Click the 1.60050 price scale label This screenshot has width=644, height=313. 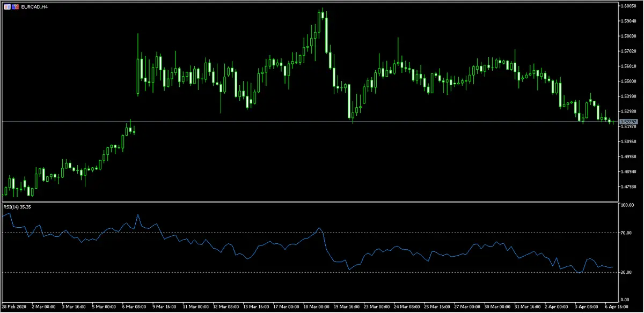click(x=628, y=6)
